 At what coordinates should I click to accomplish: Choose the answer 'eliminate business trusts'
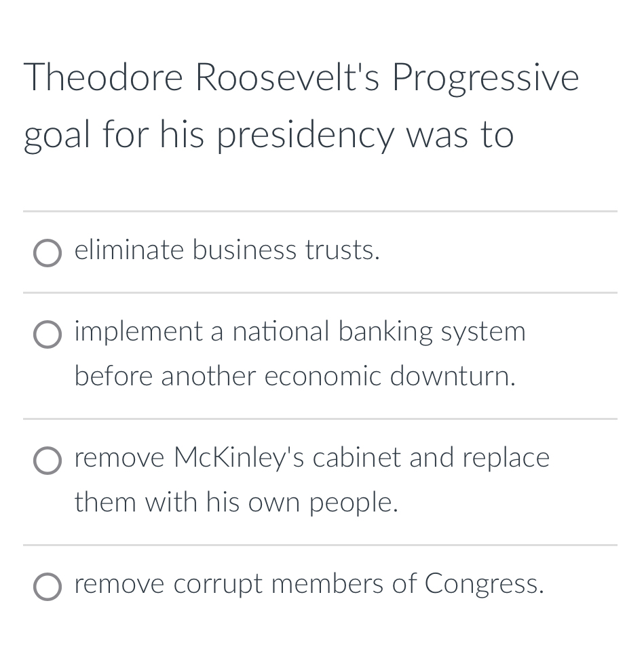coord(227,250)
